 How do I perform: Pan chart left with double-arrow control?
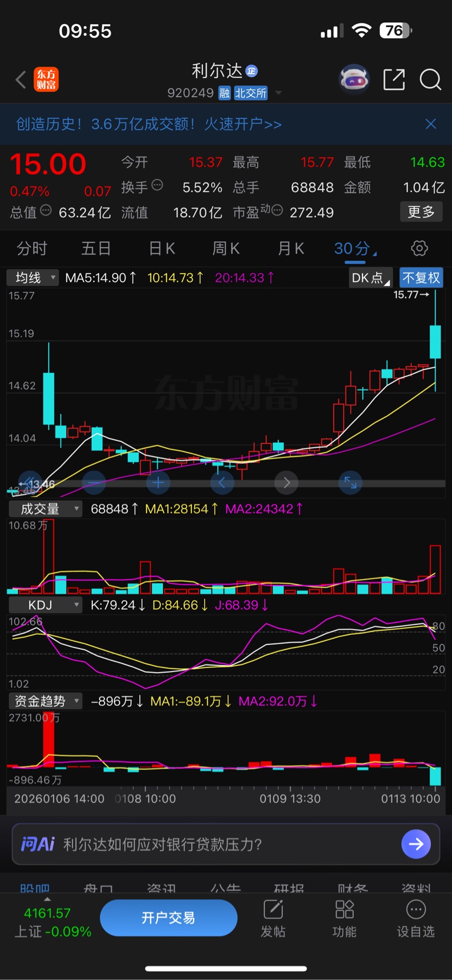pos(29,483)
